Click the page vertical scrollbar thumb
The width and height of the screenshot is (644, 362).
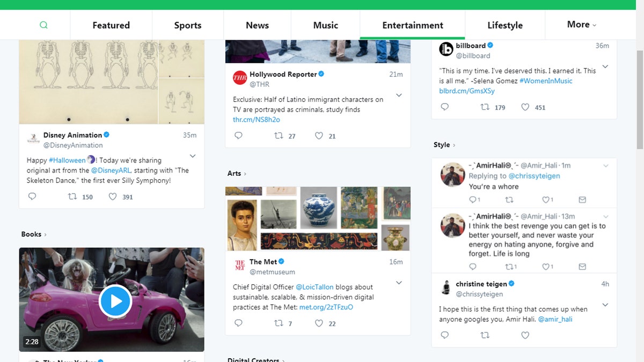640,99
